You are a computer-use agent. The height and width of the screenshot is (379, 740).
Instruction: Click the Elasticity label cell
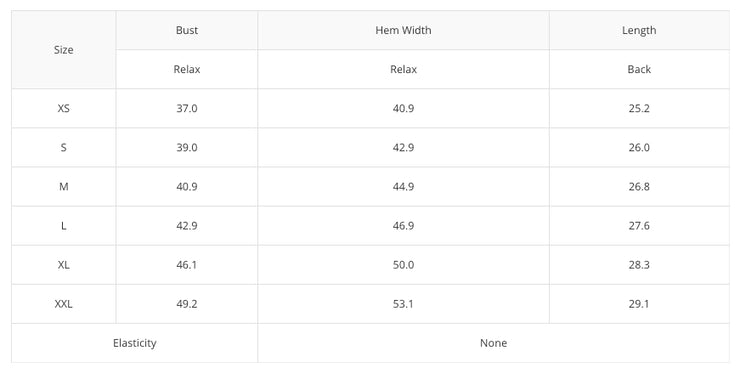point(135,343)
